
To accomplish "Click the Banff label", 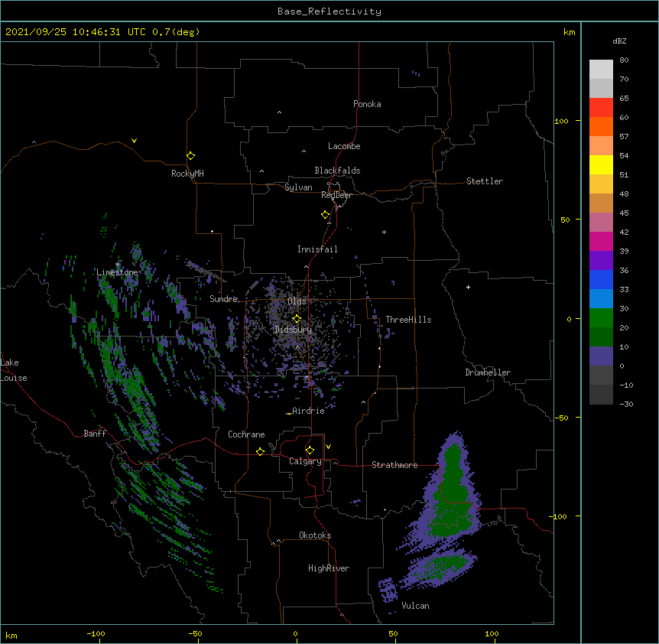I will pyautogui.click(x=95, y=434).
